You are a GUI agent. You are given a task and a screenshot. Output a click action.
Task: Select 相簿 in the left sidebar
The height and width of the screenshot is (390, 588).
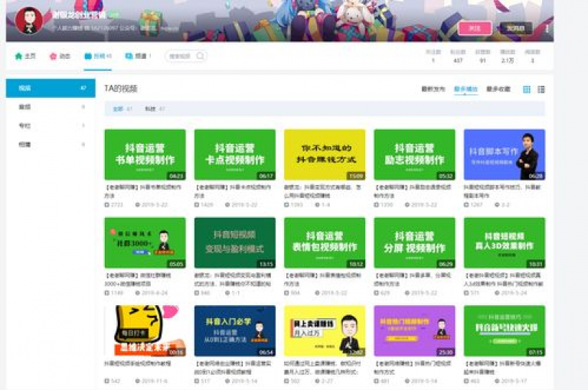[x=51, y=145]
